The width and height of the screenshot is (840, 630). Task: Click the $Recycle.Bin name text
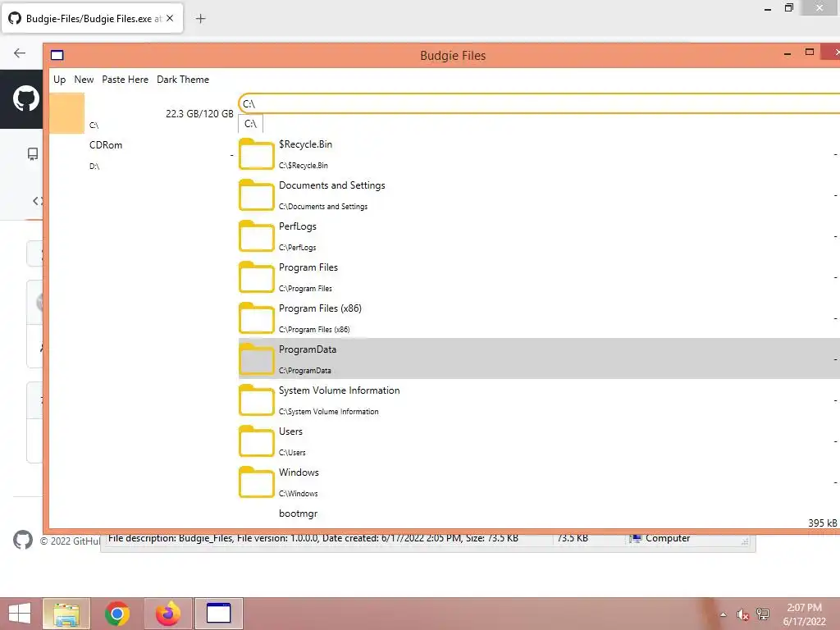coord(305,144)
